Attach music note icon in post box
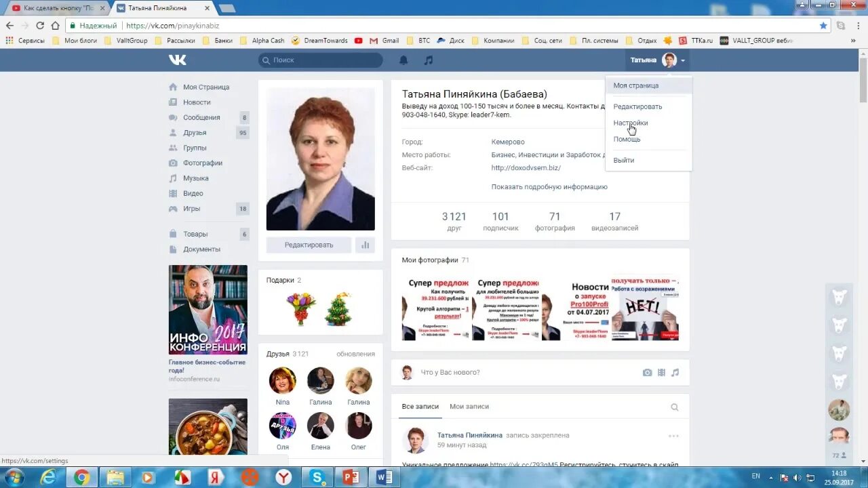 tap(675, 372)
